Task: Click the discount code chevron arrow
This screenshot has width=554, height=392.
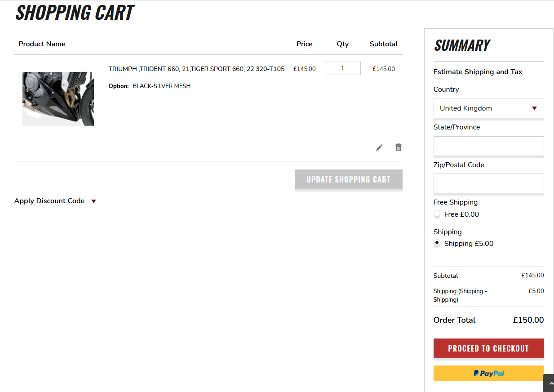Action: coord(93,201)
